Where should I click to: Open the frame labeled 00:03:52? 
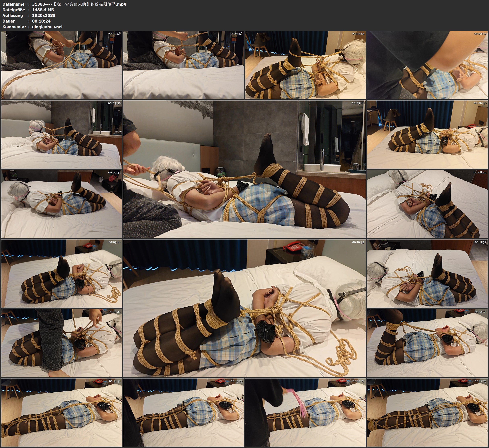[427, 65]
